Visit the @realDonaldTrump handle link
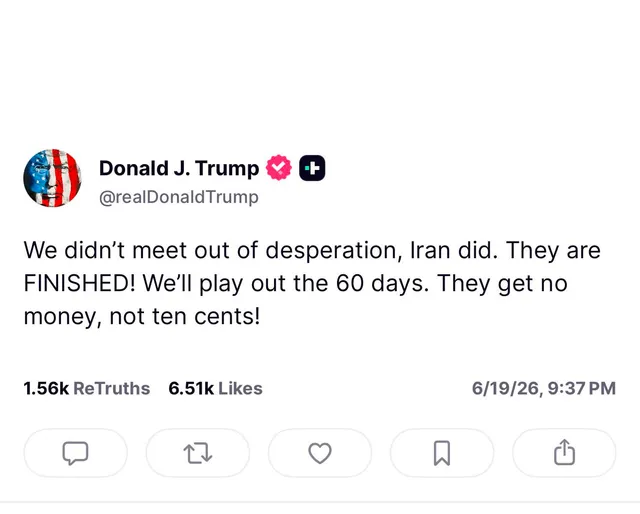 click(x=179, y=197)
